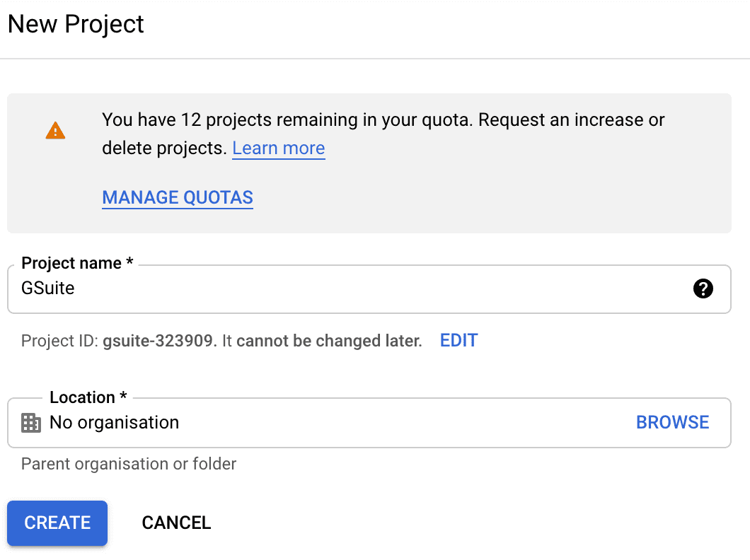Cancel new project creation
This screenshot has width=750, height=560.
point(175,523)
